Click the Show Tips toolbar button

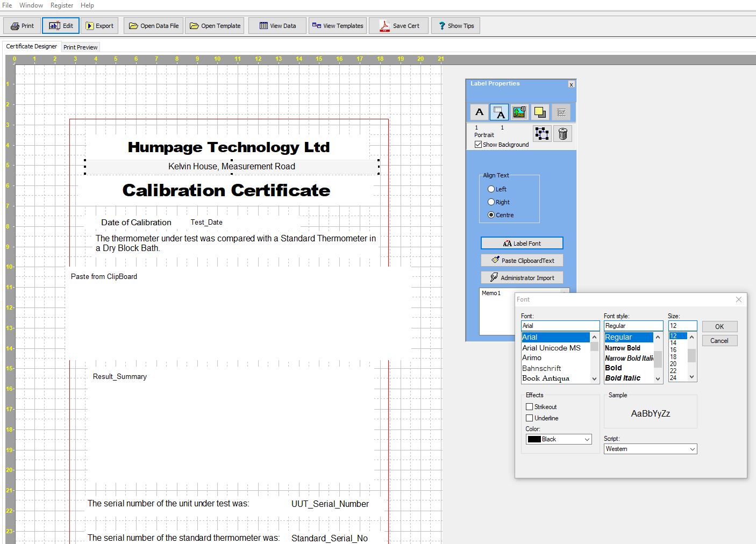pyautogui.click(x=456, y=26)
